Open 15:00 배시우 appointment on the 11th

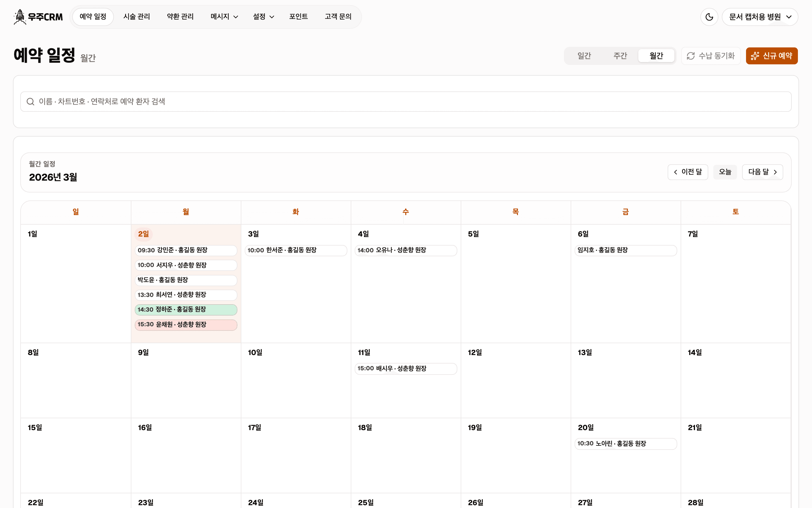(406, 369)
